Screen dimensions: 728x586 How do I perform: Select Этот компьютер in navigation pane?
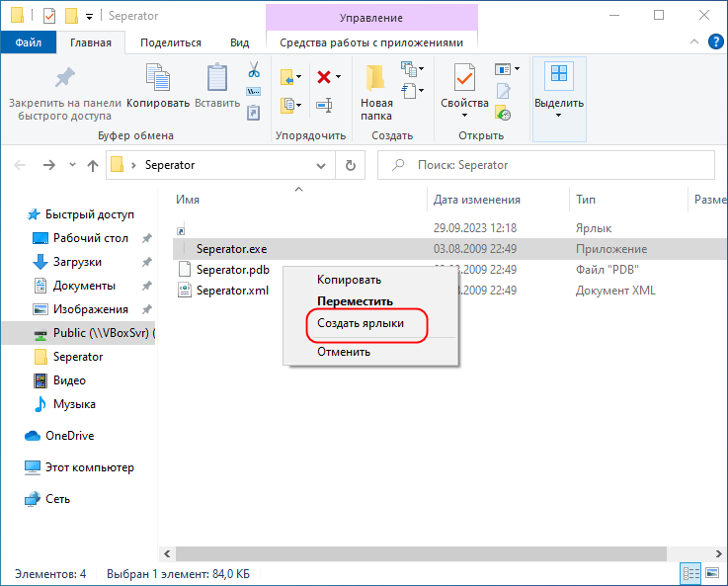pos(89,467)
